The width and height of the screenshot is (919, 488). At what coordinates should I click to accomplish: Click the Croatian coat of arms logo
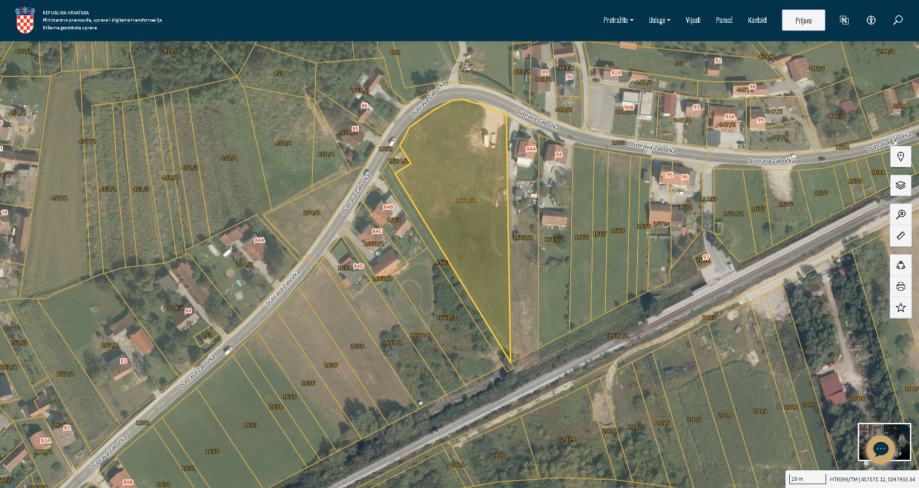(25, 20)
